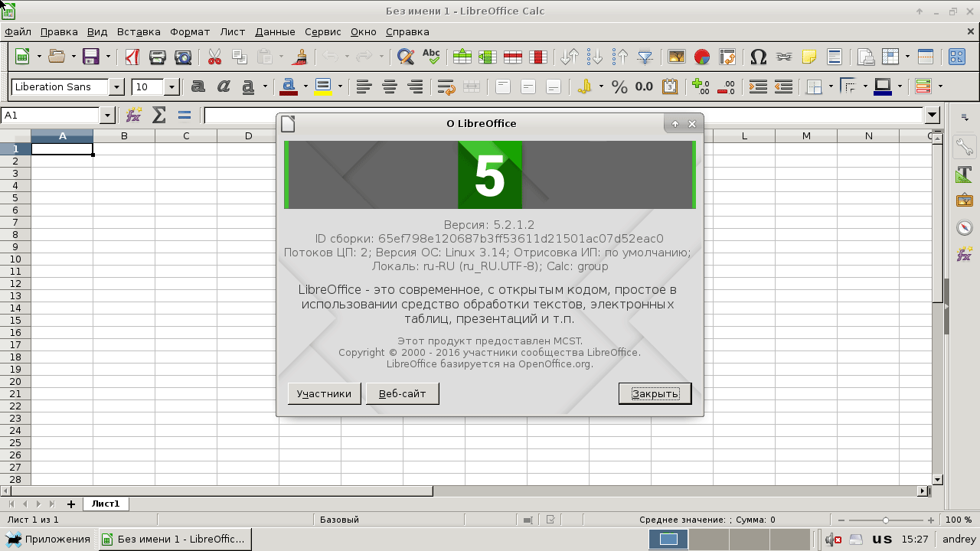The image size is (980, 551).
Task: Open the Вставка menu
Action: pos(139,31)
